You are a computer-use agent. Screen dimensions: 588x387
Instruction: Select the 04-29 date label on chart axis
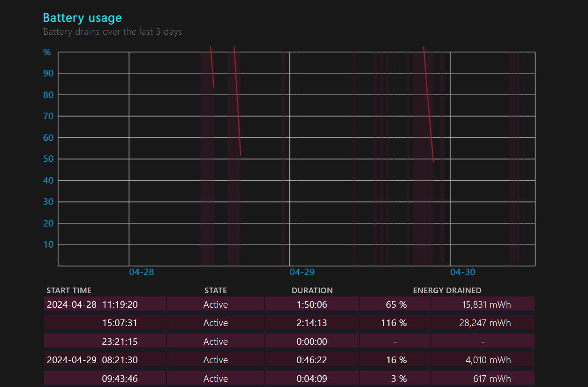(302, 272)
